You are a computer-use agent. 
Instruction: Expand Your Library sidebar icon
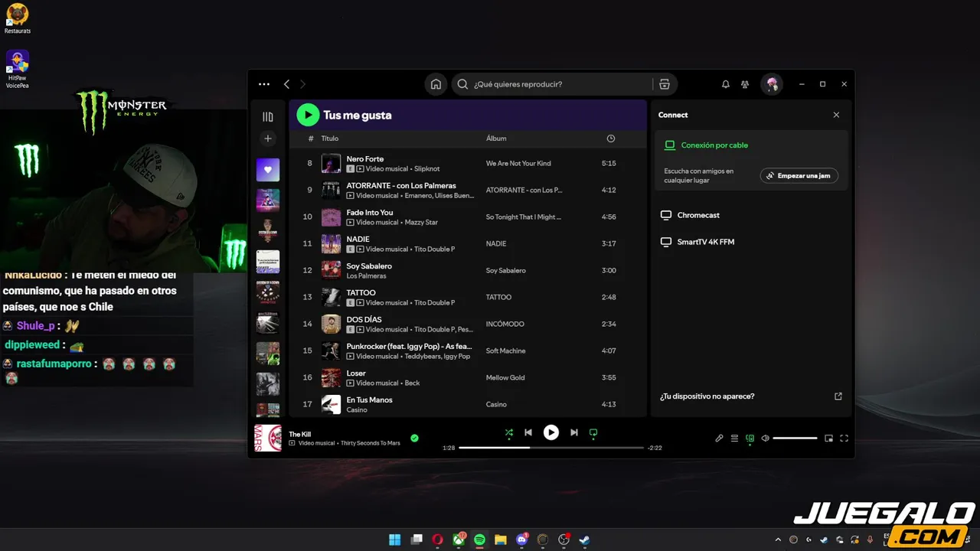(x=267, y=116)
